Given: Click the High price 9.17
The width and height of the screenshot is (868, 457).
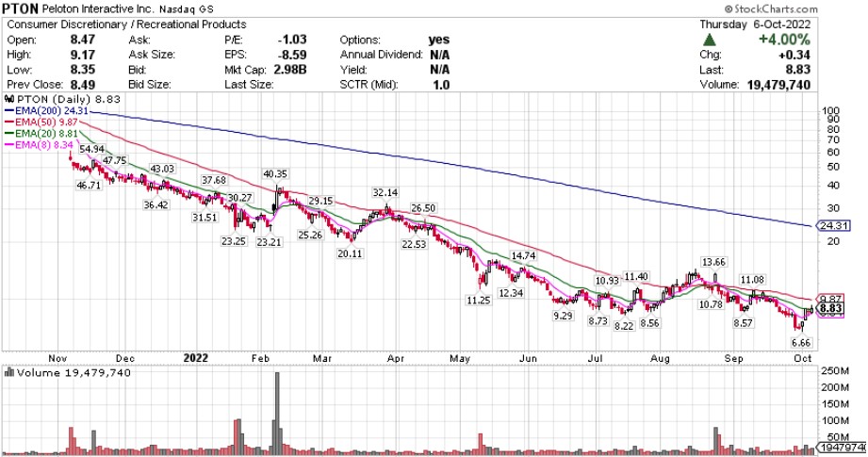Looking at the screenshot, I should point(83,55).
